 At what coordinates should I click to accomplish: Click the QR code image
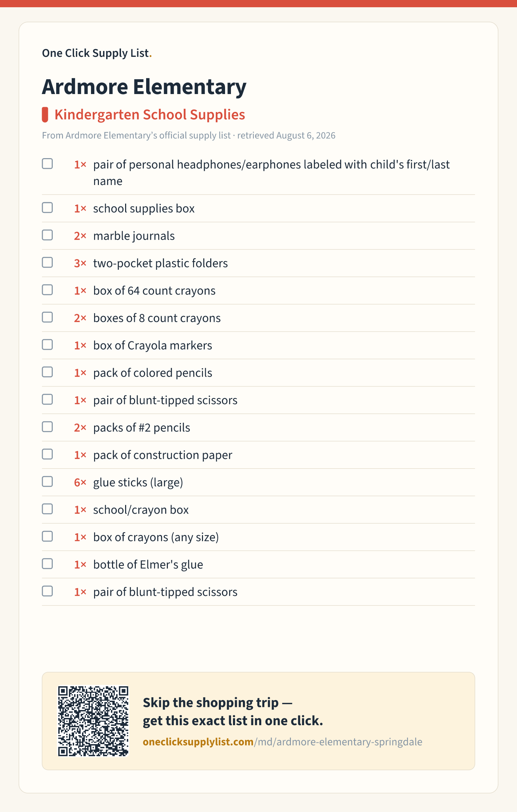[93, 721]
